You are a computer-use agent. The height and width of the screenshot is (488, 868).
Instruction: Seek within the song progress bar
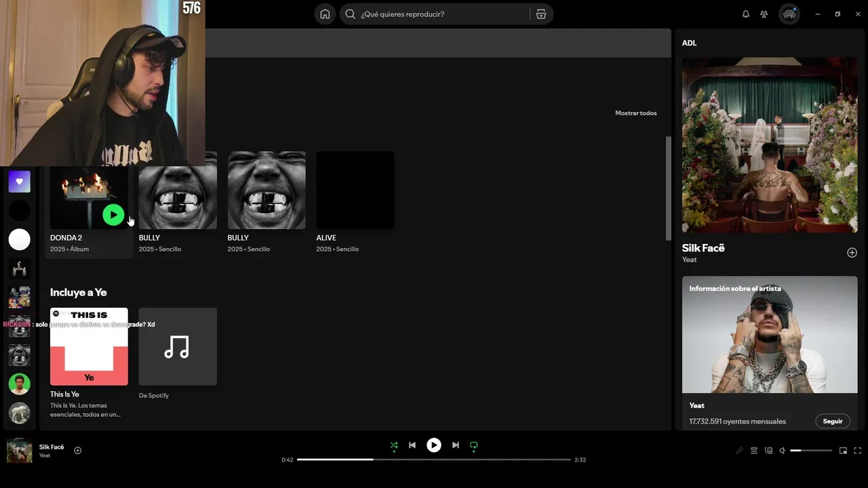pyautogui.click(x=434, y=460)
